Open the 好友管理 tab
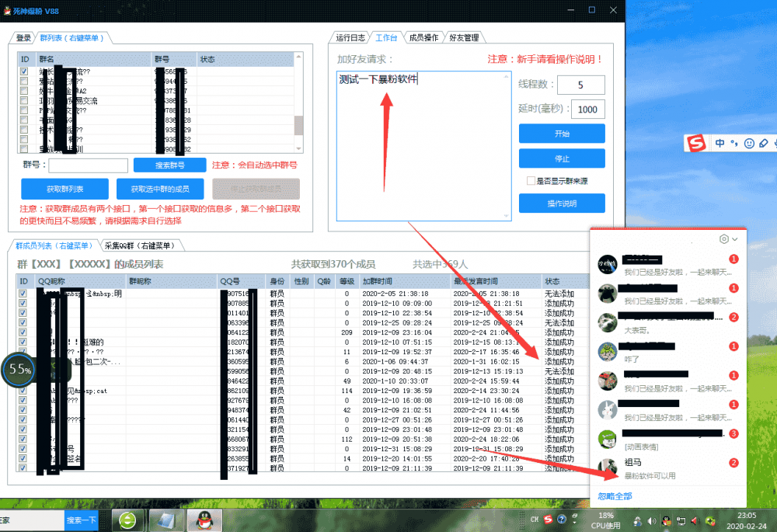 click(x=464, y=37)
